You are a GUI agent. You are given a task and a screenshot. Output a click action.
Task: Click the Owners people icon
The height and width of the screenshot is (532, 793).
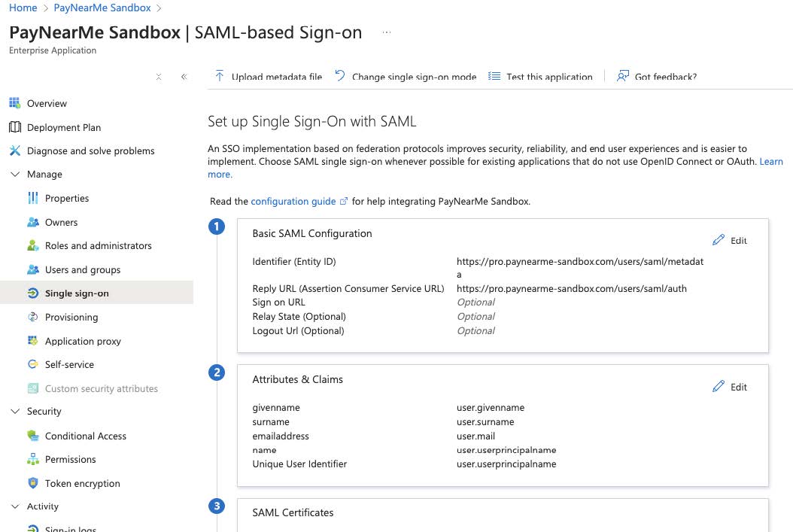coord(33,222)
